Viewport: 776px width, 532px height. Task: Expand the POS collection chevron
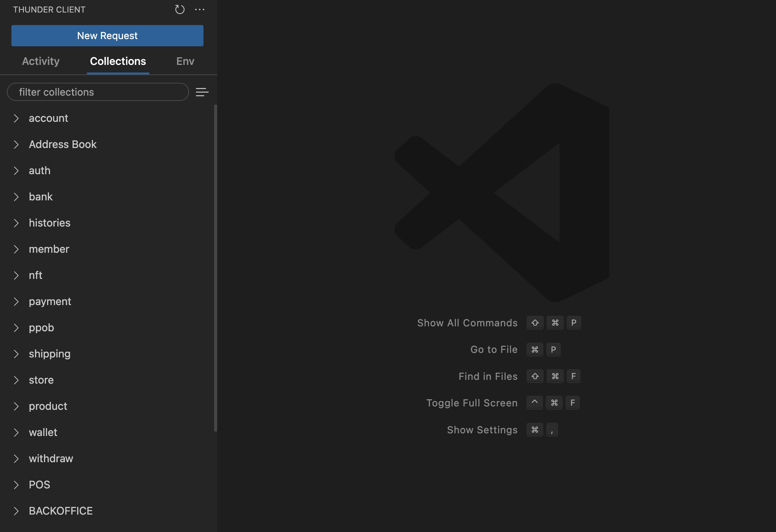[x=16, y=485]
